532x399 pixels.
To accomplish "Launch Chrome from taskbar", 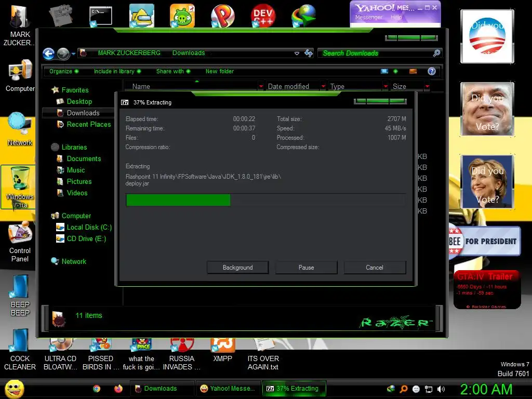I will point(97,389).
